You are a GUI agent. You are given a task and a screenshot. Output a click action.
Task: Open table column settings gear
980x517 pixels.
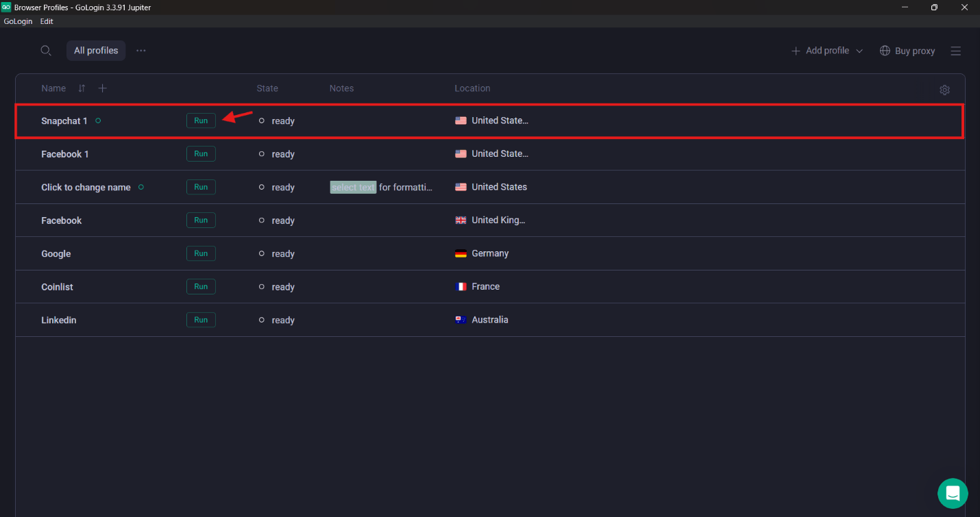click(x=944, y=90)
